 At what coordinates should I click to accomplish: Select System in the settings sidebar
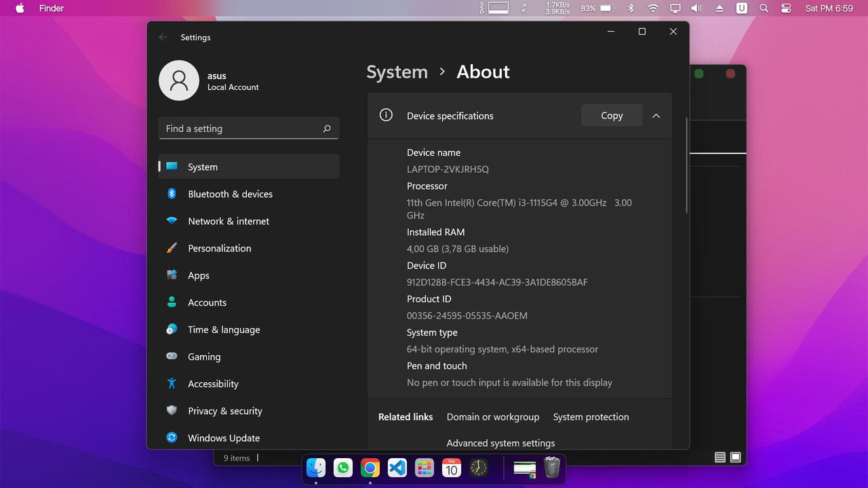click(x=249, y=167)
